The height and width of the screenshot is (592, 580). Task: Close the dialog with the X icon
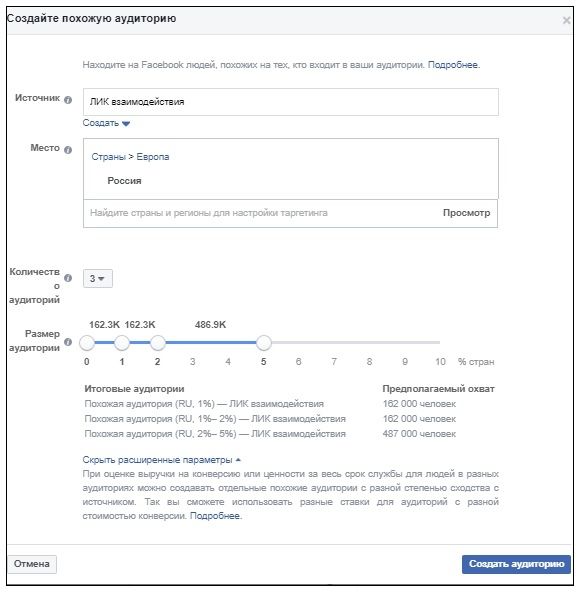point(566,20)
